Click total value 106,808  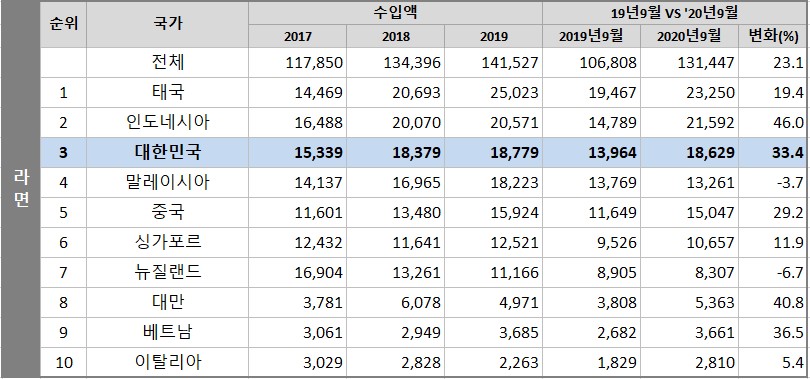point(608,63)
